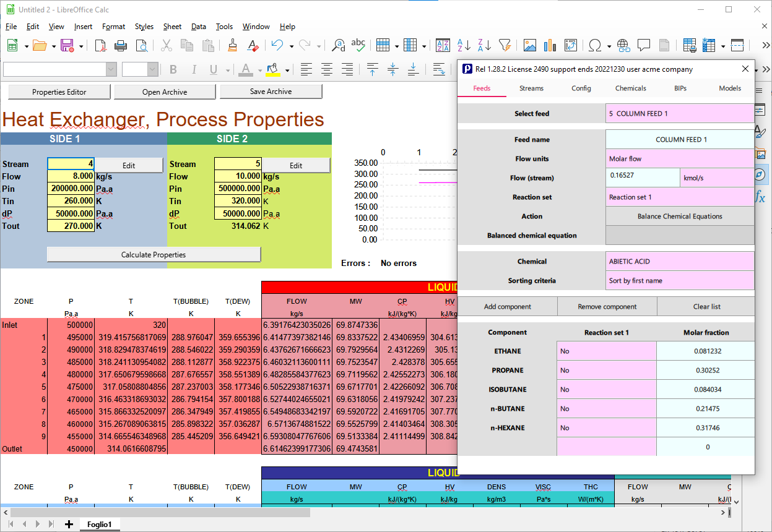The width and height of the screenshot is (772, 532).
Task: Toggle Center Horizontally alignment
Action: click(326, 69)
